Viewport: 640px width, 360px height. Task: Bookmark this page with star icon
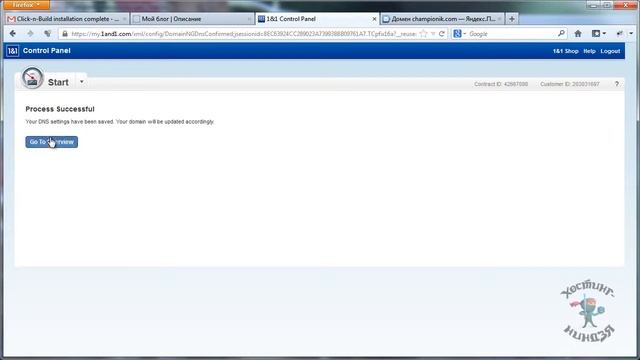pyautogui.click(x=424, y=34)
